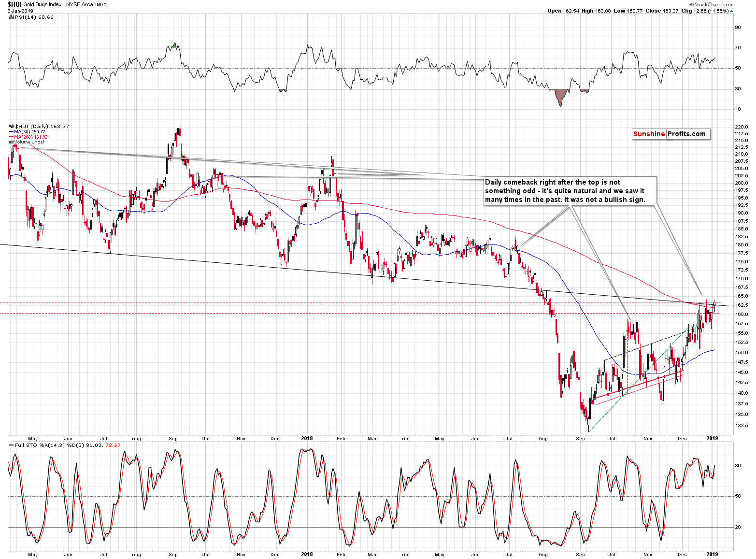This screenshot has width=756, height=559.
Task: Open the © StockCharts.com credit link
Action: coord(712,4)
